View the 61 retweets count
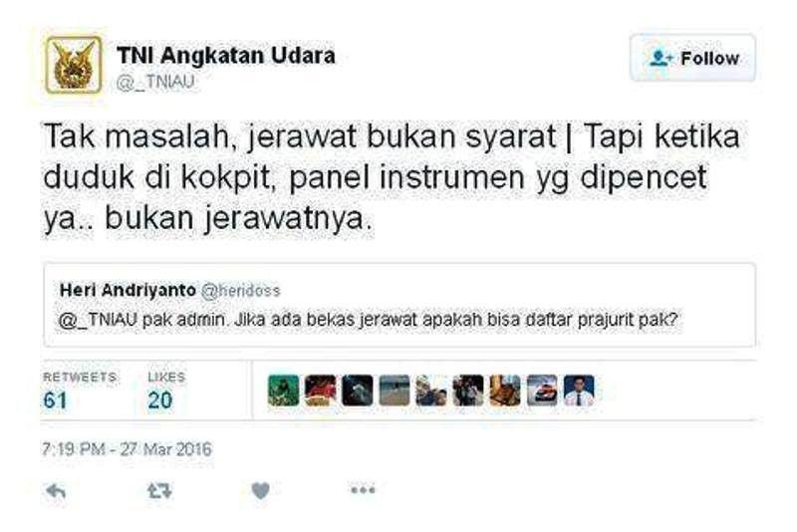The width and height of the screenshot is (797, 532). click(x=55, y=400)
